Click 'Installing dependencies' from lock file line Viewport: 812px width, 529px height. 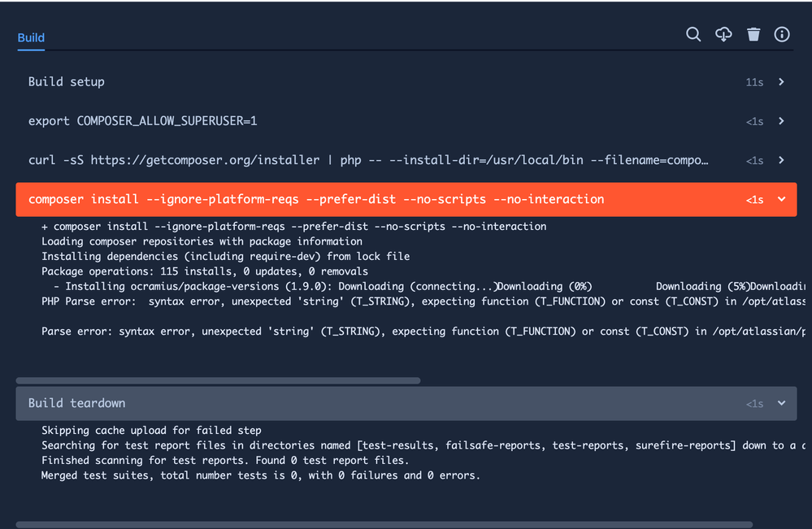point(226,256)
